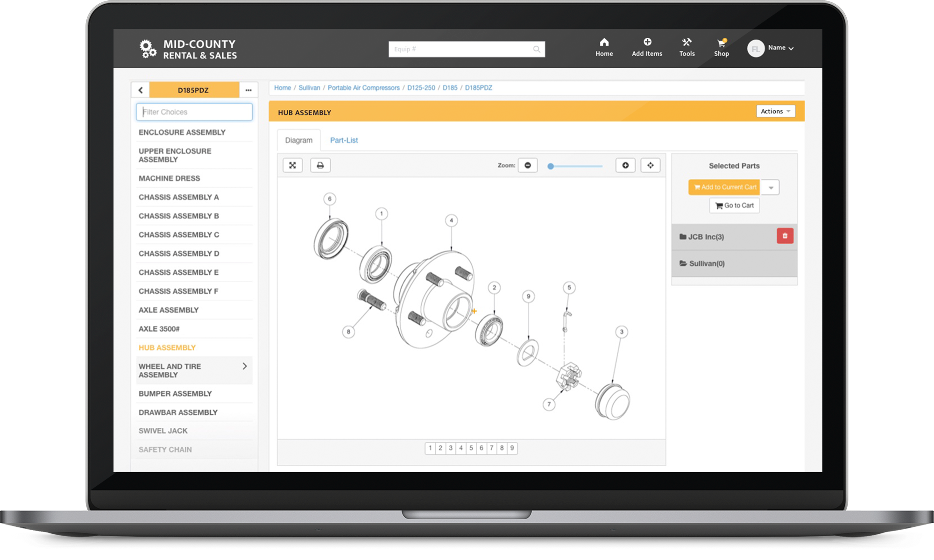This screenshot has height=560, width=934.
Task: Open the Actions dropdown
Action: (x=775, y=111)
